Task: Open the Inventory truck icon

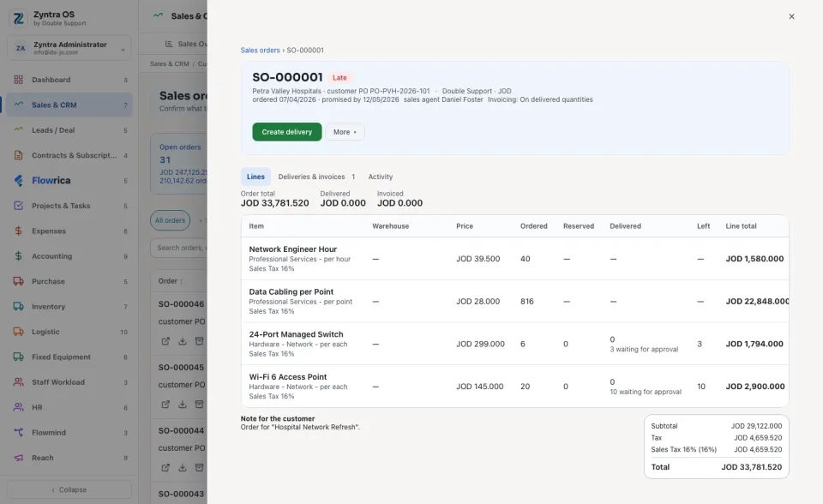Action: point(18,306)
